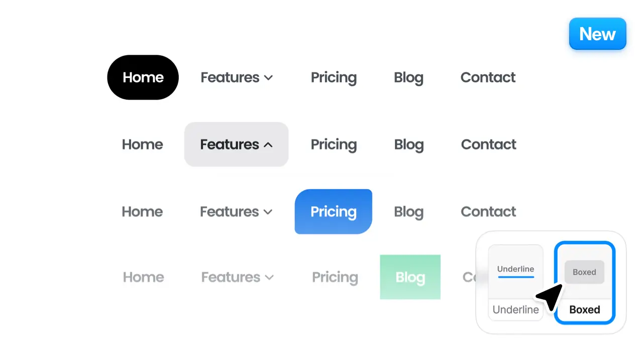
Task: Click the green Blog item
Action: (410, 277)
